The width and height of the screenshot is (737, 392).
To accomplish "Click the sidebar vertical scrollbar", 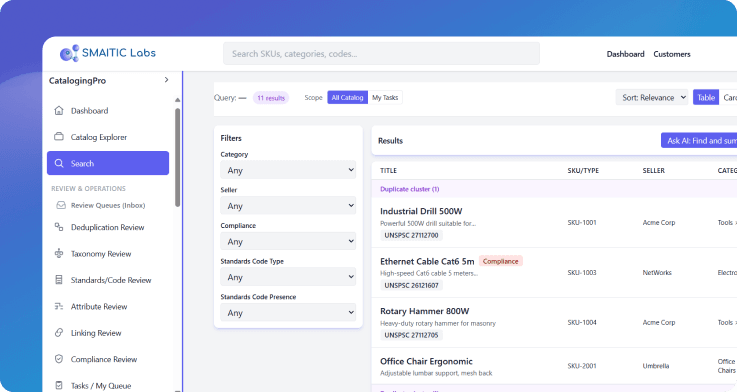I will point(177,157).
